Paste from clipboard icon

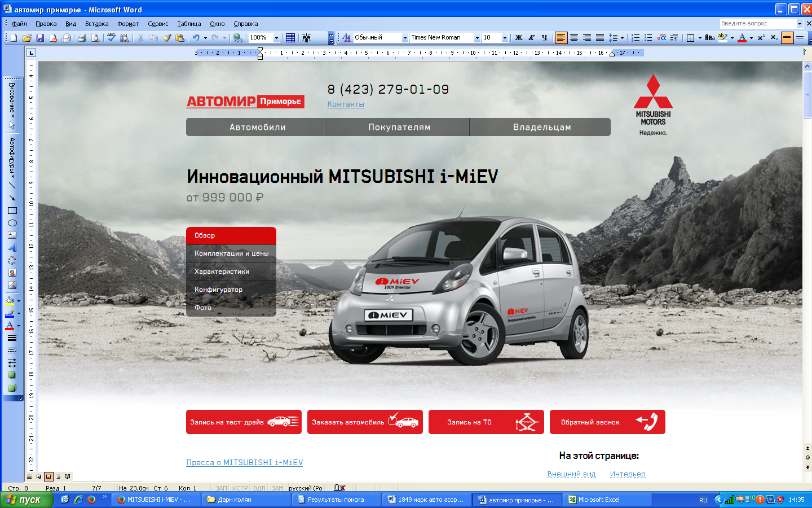[180, 38]
